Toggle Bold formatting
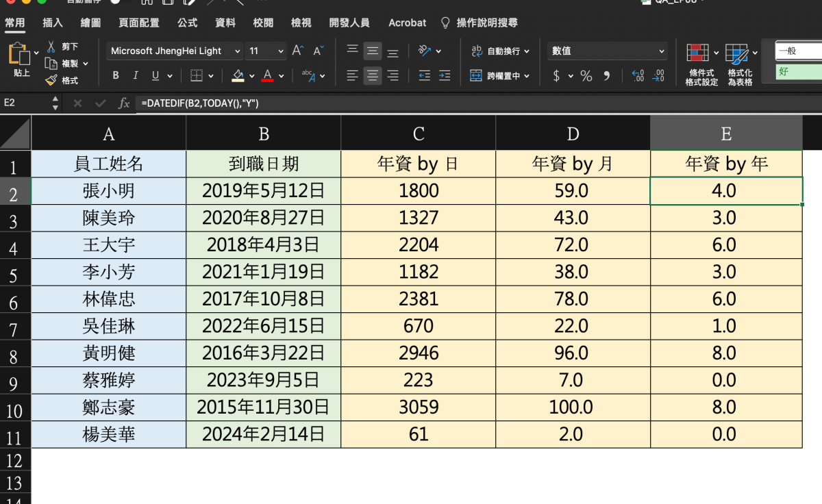822x504 pixels. 116,76
